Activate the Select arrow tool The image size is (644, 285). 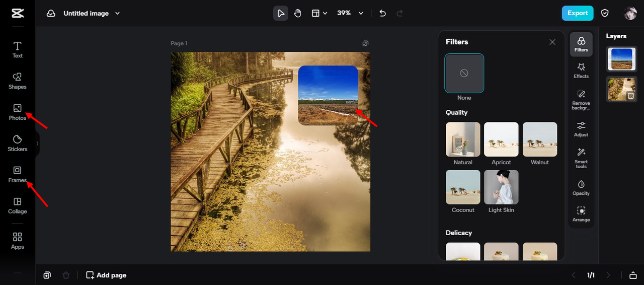[x=281, y=13]
